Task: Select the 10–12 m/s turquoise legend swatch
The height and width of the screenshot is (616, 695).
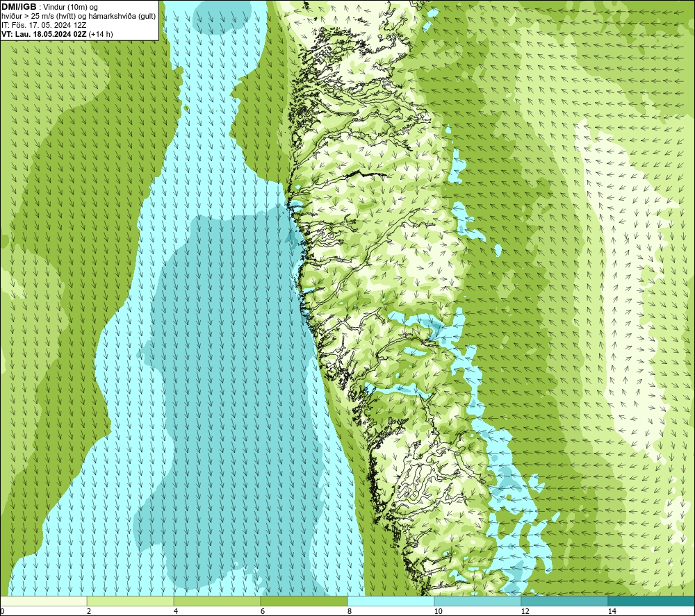Action: (x=478, y=601)
